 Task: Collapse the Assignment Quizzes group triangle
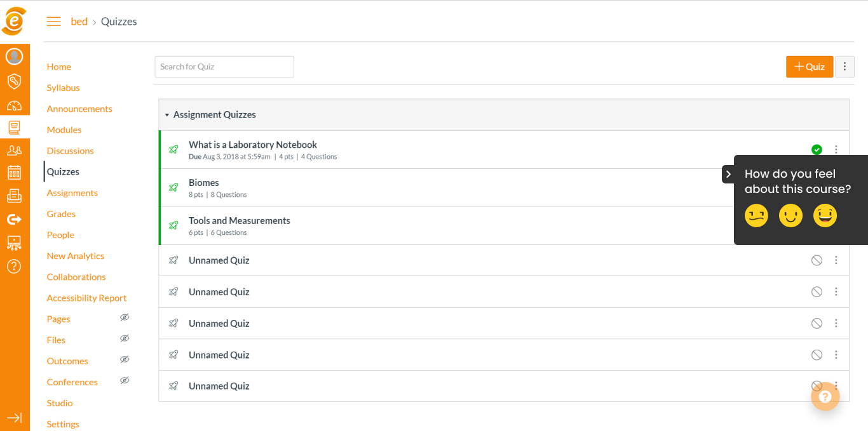click(167, 115)
